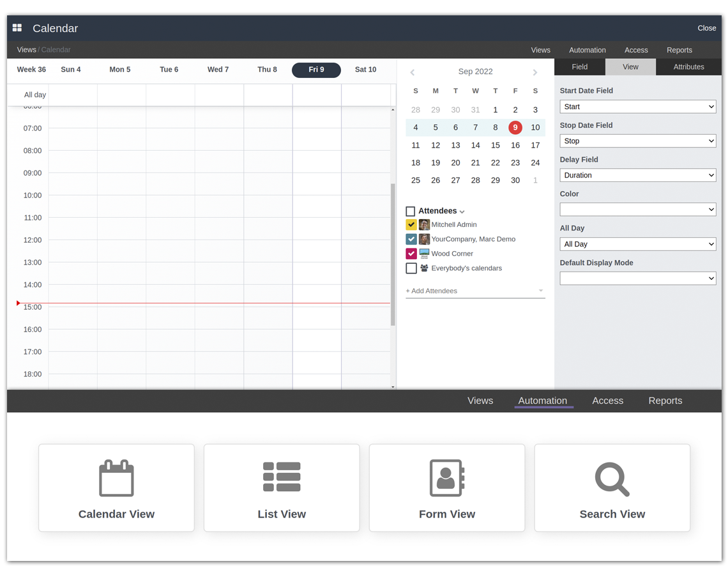This screenshot has width=728, height=575.
Task: Click the Search View magnifier icon
Action: coord(612,479)
